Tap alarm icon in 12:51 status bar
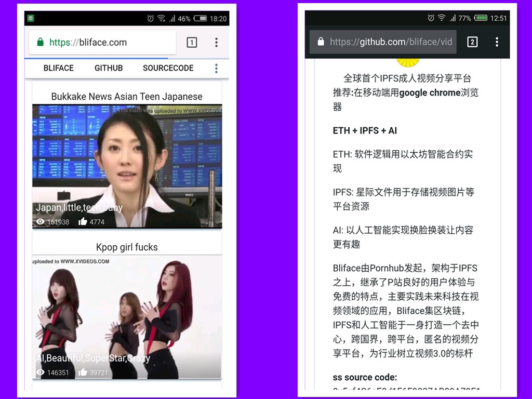532x399 pixels. (x=431, y=18)
